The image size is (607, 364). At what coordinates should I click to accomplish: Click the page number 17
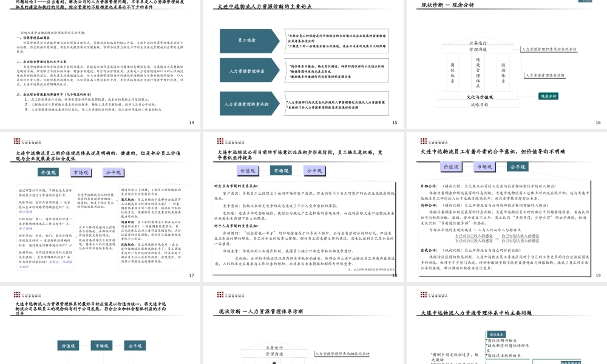click(191, 275)
